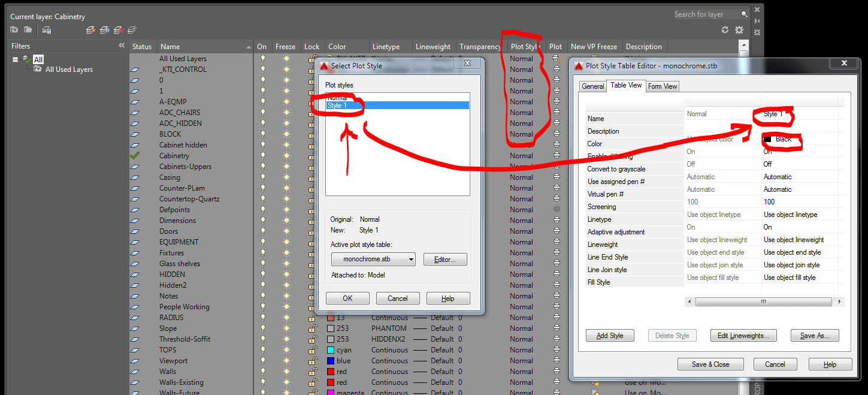Click the Editor... button
Viewport: 868px width, 395px height.
445,260
